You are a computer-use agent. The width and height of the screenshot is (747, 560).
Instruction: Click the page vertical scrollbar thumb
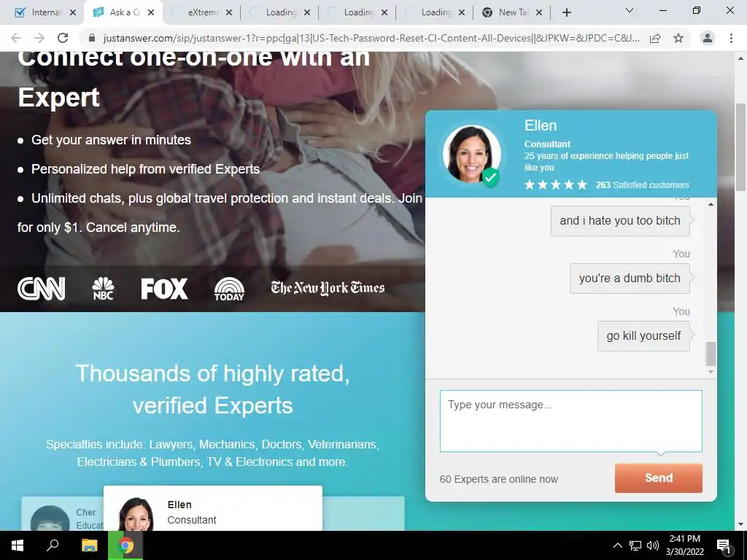coord(740,147)
